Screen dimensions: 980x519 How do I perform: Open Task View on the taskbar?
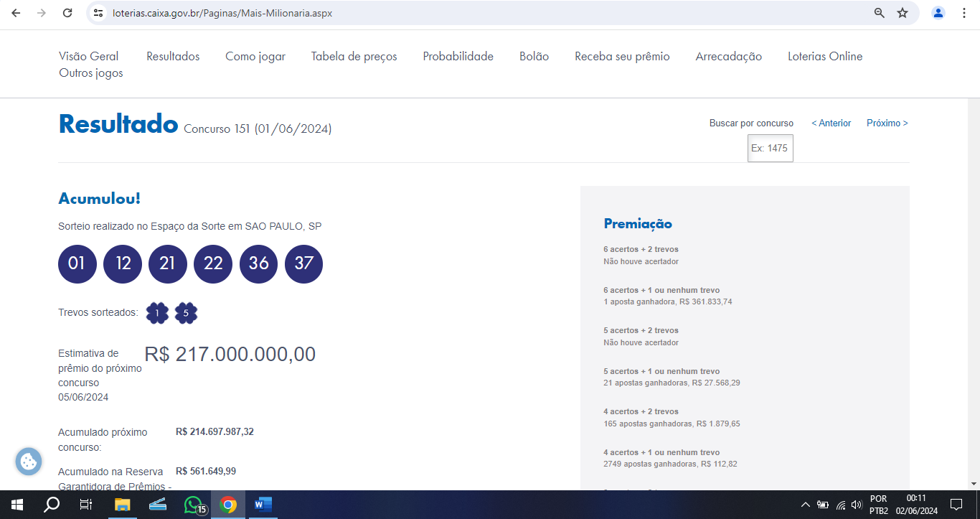point(85,505)
